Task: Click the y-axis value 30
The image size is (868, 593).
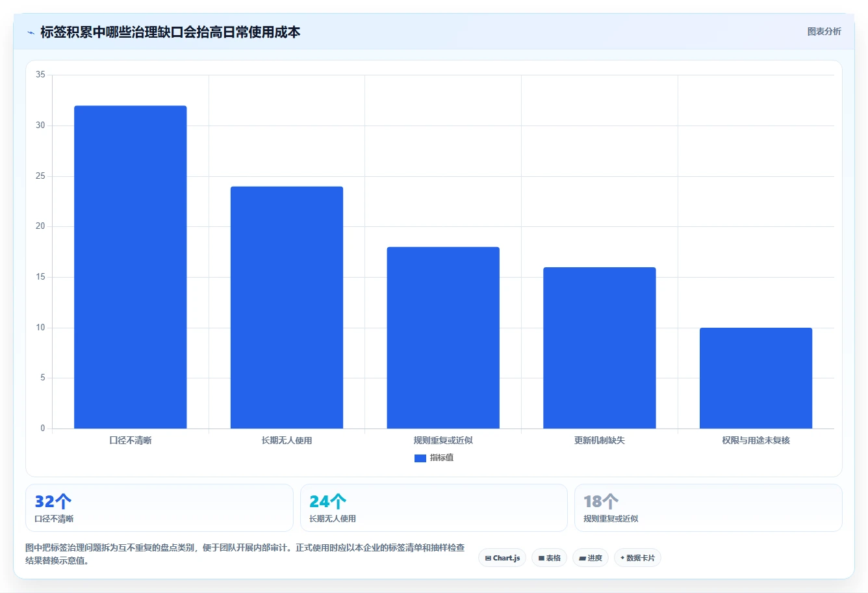Action: 40,125
